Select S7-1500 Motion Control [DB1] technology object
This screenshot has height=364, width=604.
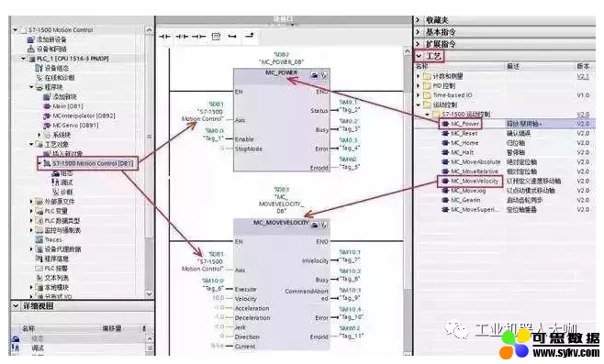coord(93,163)
